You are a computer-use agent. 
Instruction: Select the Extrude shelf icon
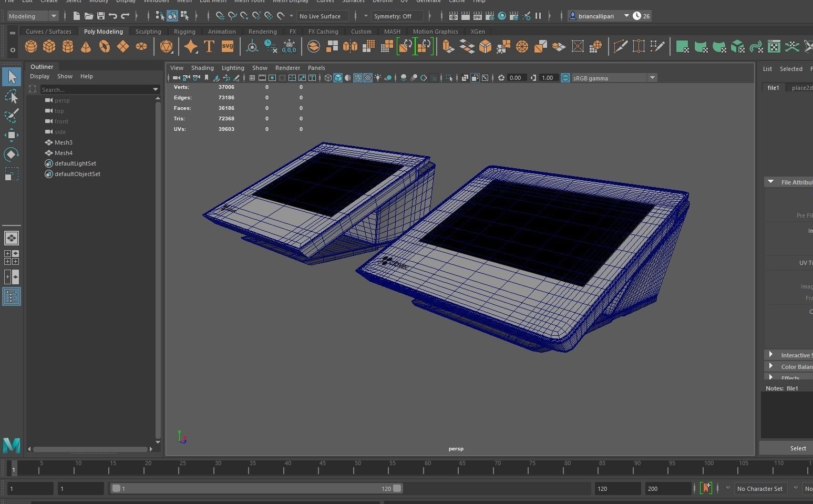point(448,47)
